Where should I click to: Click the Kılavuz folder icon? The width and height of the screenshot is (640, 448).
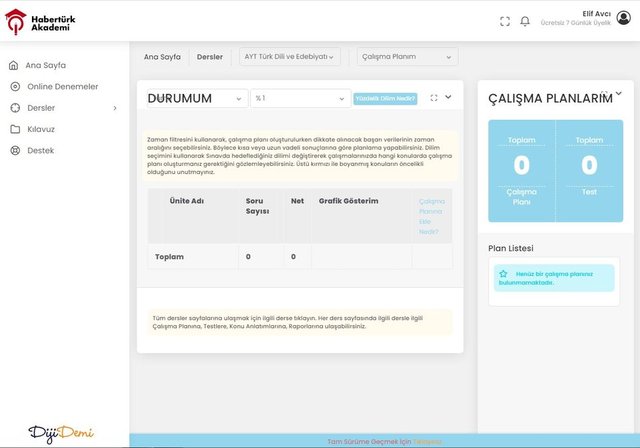[14, 129]
